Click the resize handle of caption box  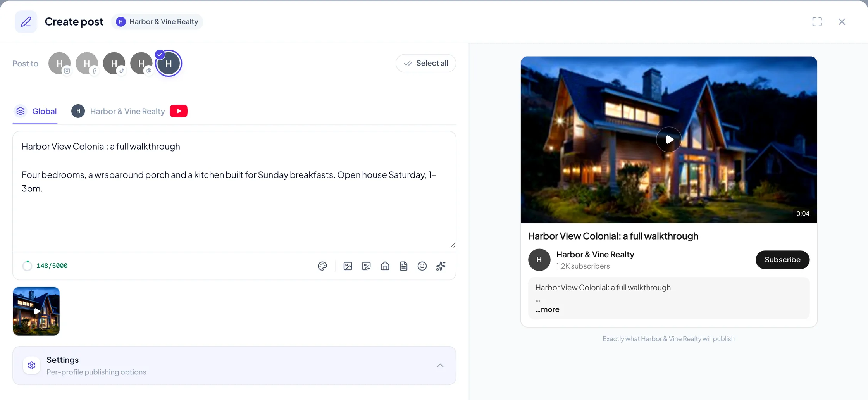click(x=453, y=245)
